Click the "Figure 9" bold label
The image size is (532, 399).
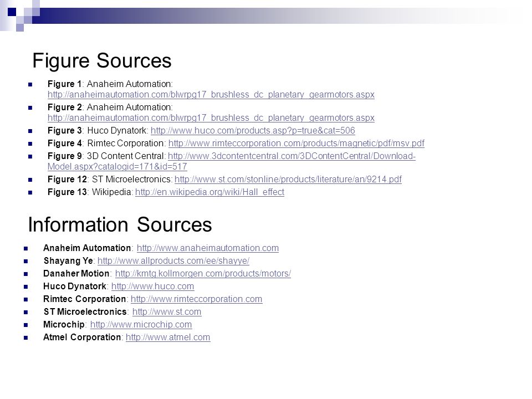tap(64, 156)
